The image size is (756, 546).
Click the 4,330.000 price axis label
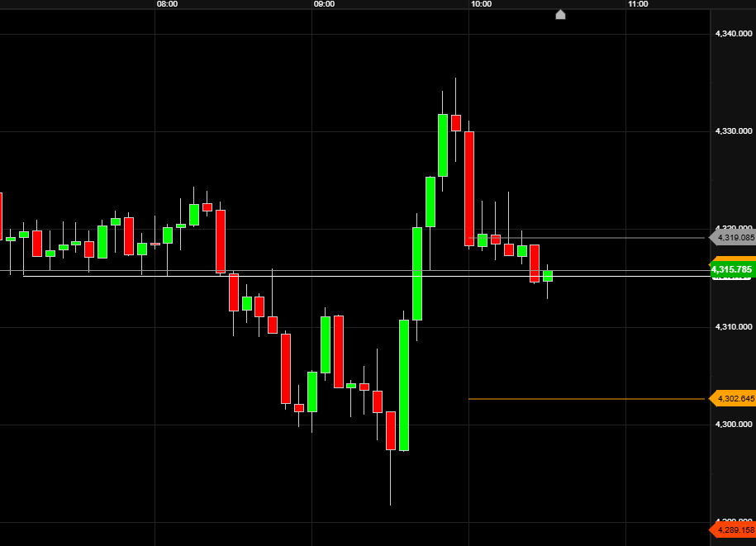pyautogui.click(x=734, y=131)
